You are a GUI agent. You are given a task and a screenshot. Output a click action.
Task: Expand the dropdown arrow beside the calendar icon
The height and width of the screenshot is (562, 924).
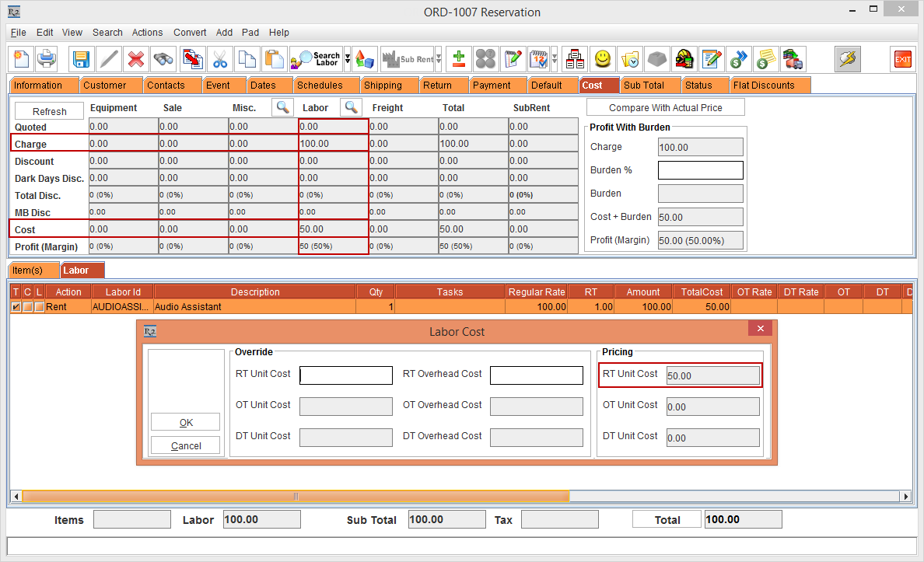[x=555, y=59]
